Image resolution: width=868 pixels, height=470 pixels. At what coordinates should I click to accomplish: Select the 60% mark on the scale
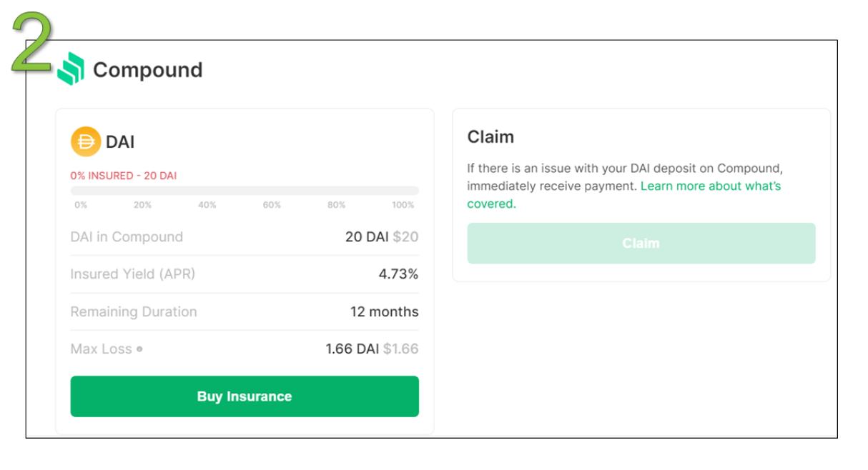click(272, 205)
